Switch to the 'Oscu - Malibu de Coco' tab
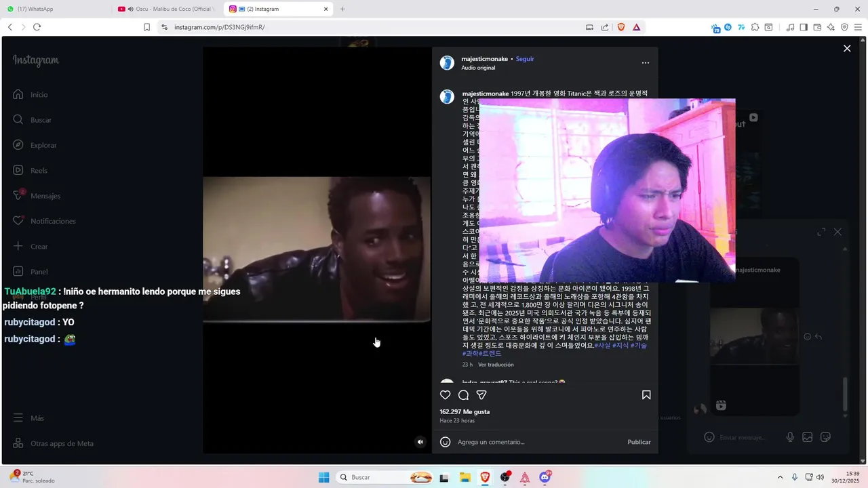Viewport: 868px width, 488px height. pos(166,9)
